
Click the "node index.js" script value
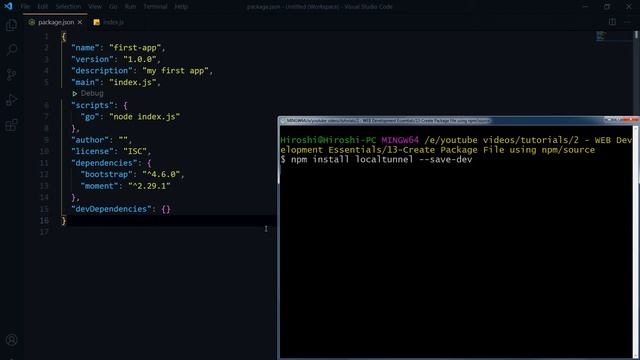point(144,117)
